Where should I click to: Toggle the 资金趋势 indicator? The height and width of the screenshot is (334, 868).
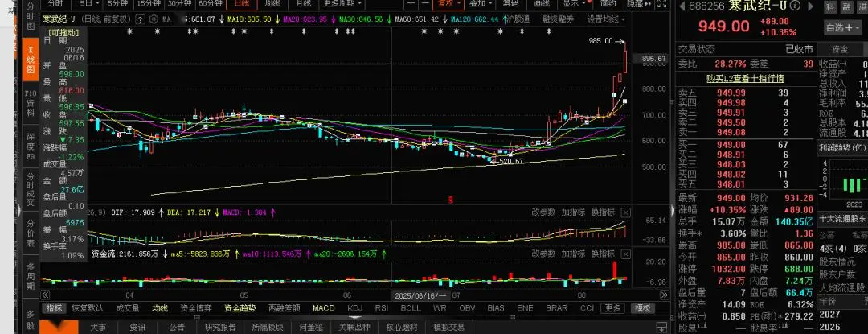click(x=240, y=308)
